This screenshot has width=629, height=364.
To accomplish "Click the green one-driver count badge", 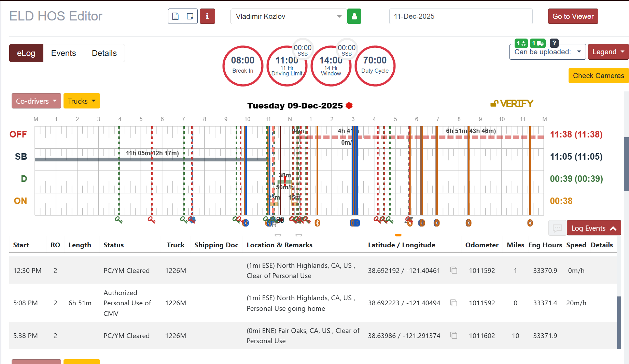I will coord(521,43).
